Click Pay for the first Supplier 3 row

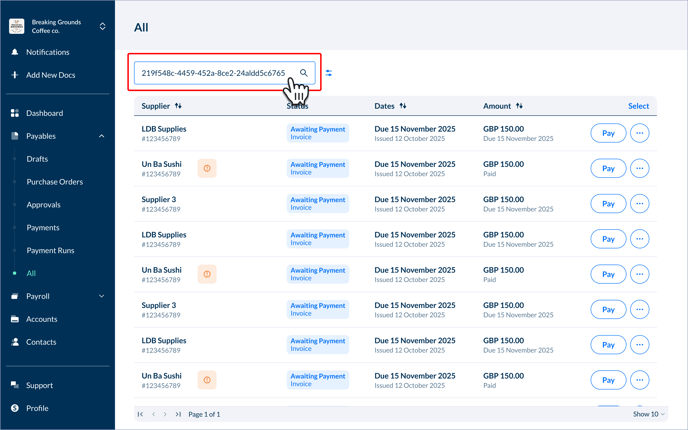point(608,204)
